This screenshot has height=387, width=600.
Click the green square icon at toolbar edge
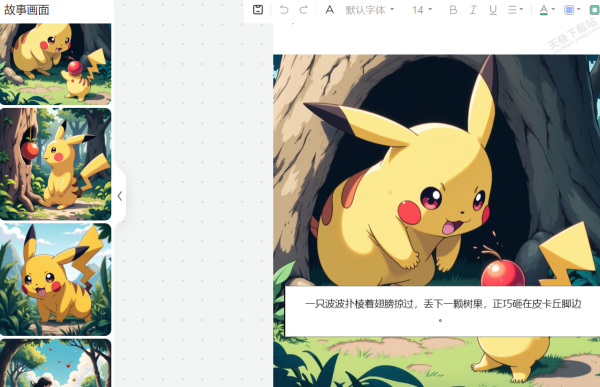point(595,10)
